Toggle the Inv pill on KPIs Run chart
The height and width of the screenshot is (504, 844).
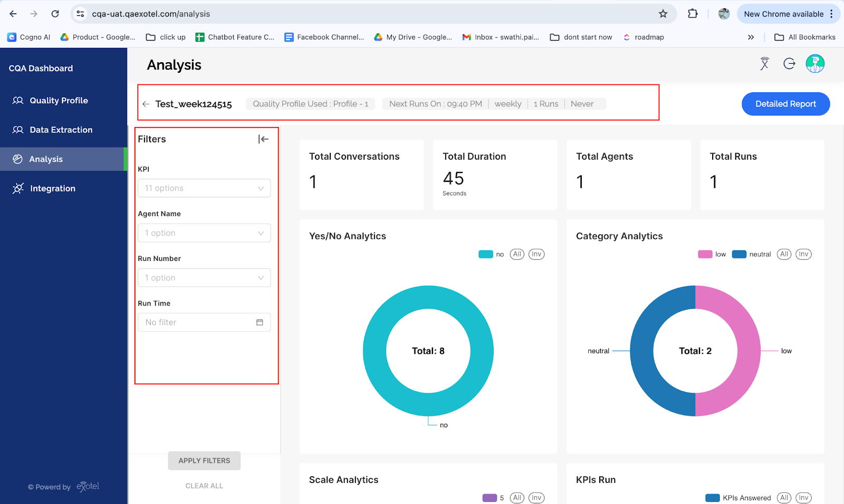(x=803, y=497)
